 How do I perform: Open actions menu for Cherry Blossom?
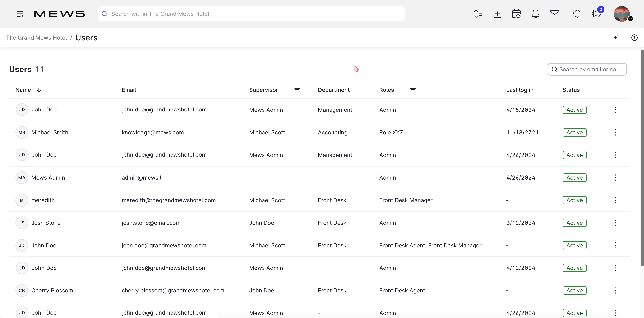616,290
